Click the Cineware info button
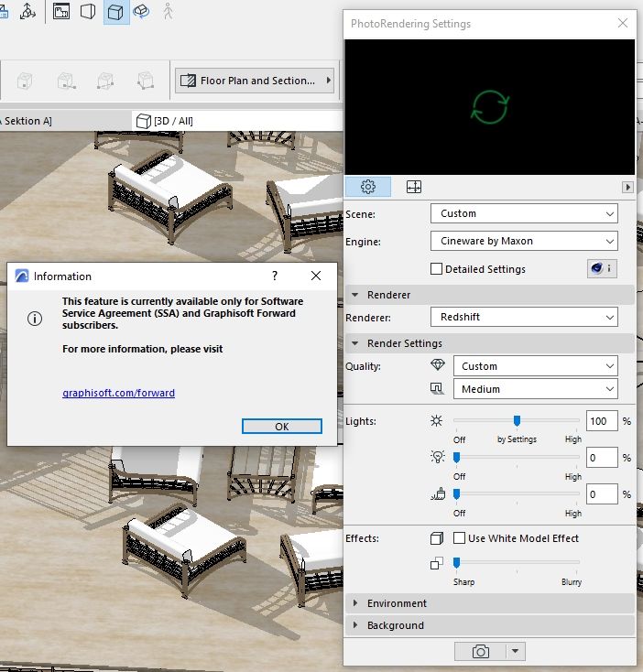This screenshot has height=672, width=643. (601, 269)
